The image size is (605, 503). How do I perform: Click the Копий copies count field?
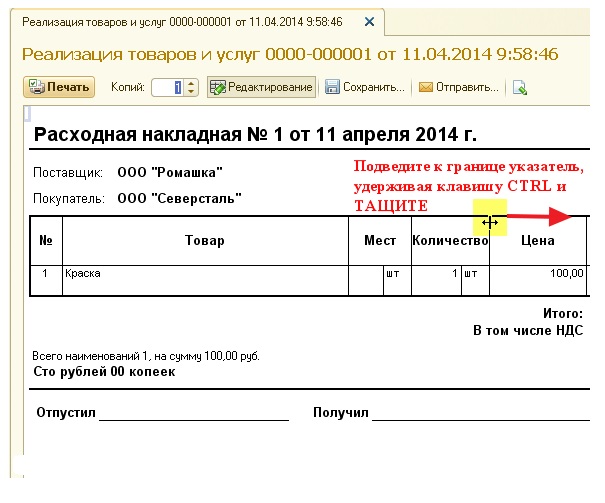click(x=168, y=87)
